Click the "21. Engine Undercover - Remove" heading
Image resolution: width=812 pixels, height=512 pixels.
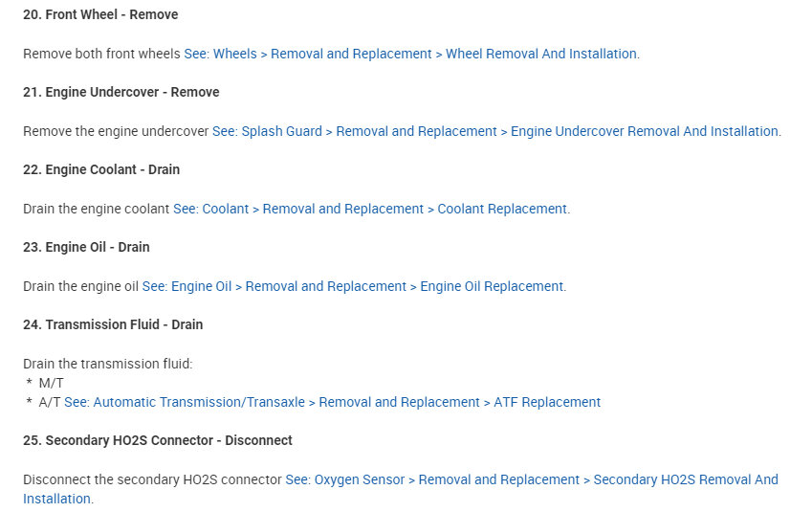tap(121, 92)
